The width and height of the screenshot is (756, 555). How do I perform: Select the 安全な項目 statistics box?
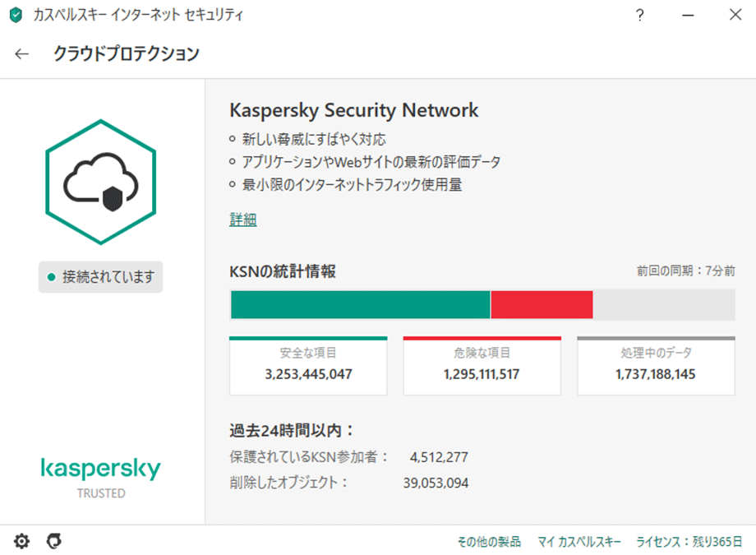(308, 366)
